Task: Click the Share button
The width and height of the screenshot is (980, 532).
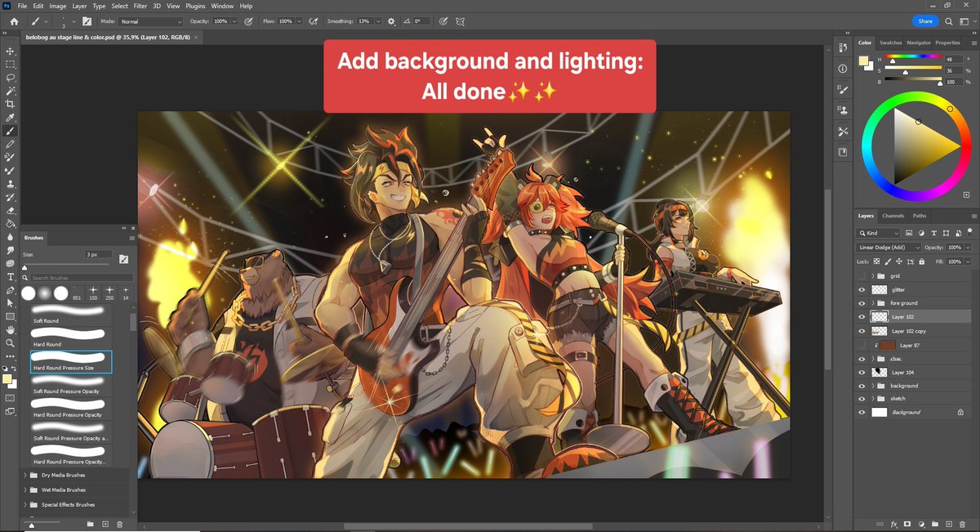Action: click(925, 21)
